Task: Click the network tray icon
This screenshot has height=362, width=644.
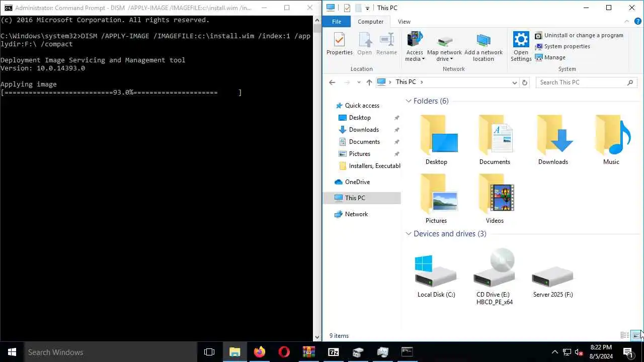Action: [567, 352]
